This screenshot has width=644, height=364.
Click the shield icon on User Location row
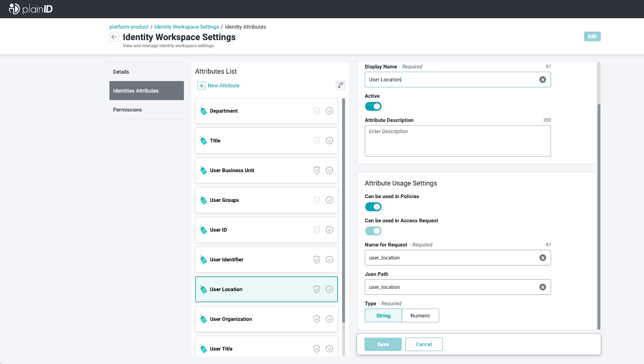(317, 289)
